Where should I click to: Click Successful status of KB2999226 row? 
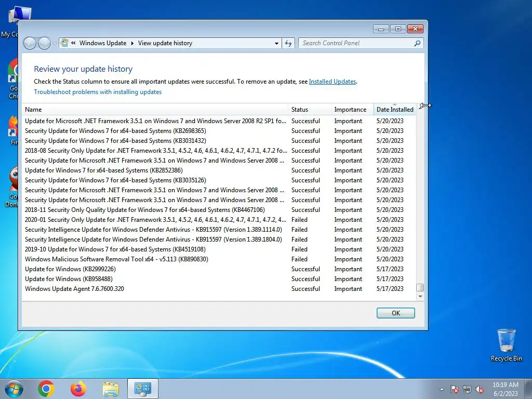click(x=305, y=269)
